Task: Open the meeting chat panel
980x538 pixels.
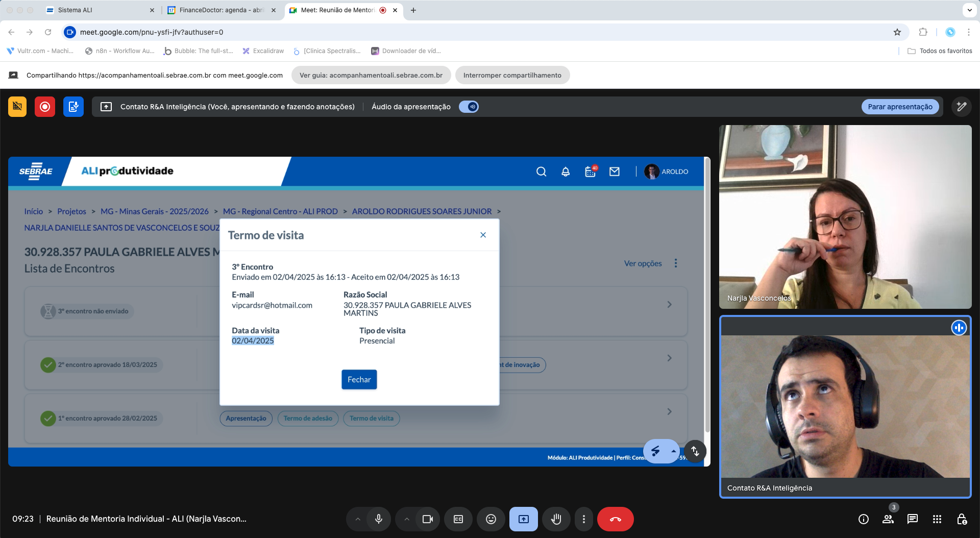Action: pos(912,519)
